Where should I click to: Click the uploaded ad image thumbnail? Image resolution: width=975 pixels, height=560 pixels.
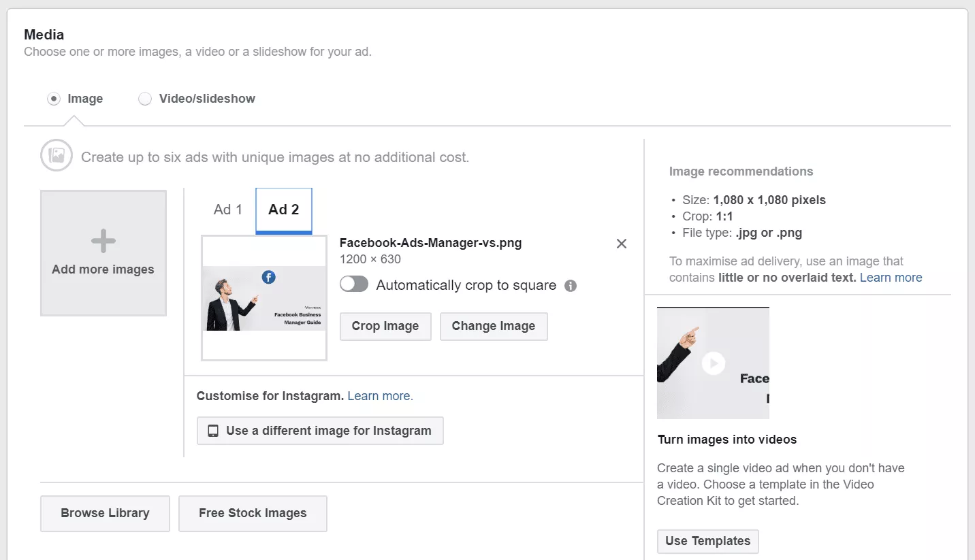click(264, 298)
